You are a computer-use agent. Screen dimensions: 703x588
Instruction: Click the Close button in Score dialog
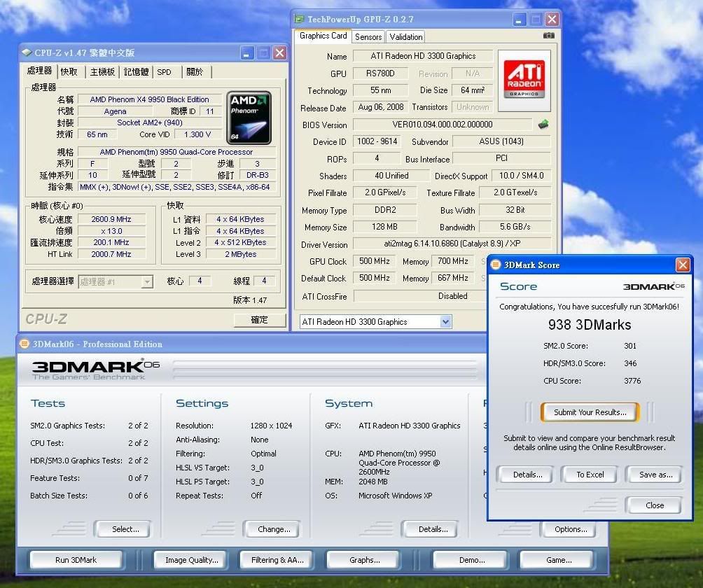click(655, 505)
